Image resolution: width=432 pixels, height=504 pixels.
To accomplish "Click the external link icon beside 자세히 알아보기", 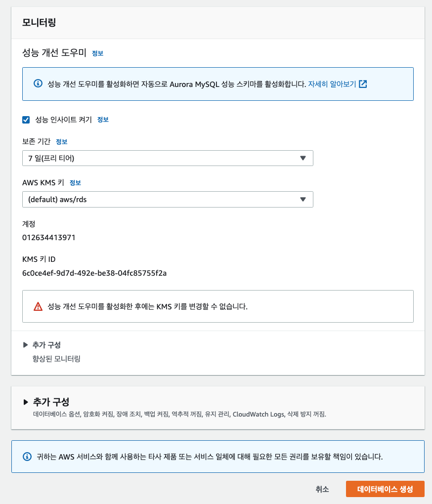I will pos(363,84).
